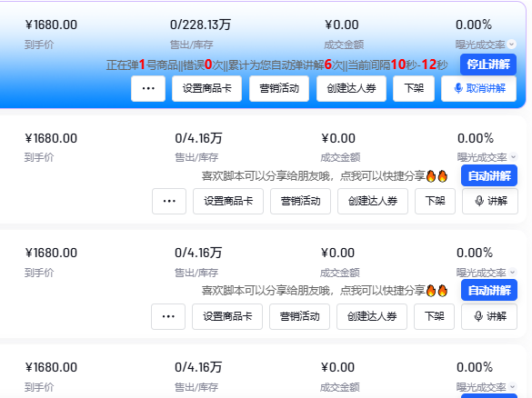The image size is (532, 398).
Task: Expand the 曝光成交率 dropdown in the second row
Action: pos(513,156)
